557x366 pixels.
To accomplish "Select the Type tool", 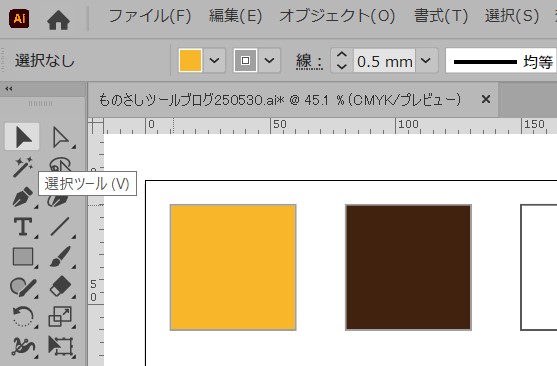I will click(x=22, y=226).
